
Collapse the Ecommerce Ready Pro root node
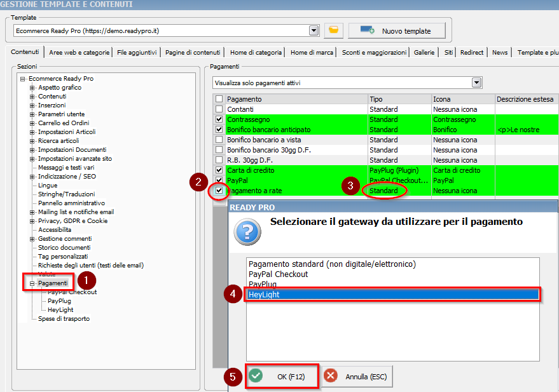pos(23,79)
